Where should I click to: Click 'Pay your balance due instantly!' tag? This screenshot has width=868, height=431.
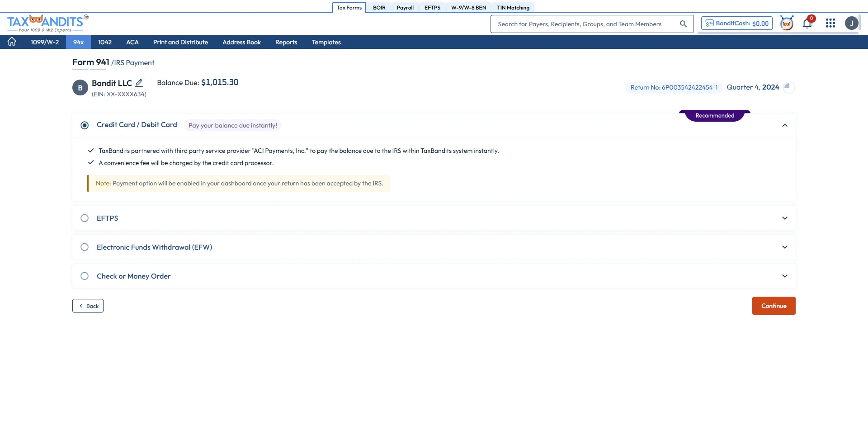tap(233, 125)
